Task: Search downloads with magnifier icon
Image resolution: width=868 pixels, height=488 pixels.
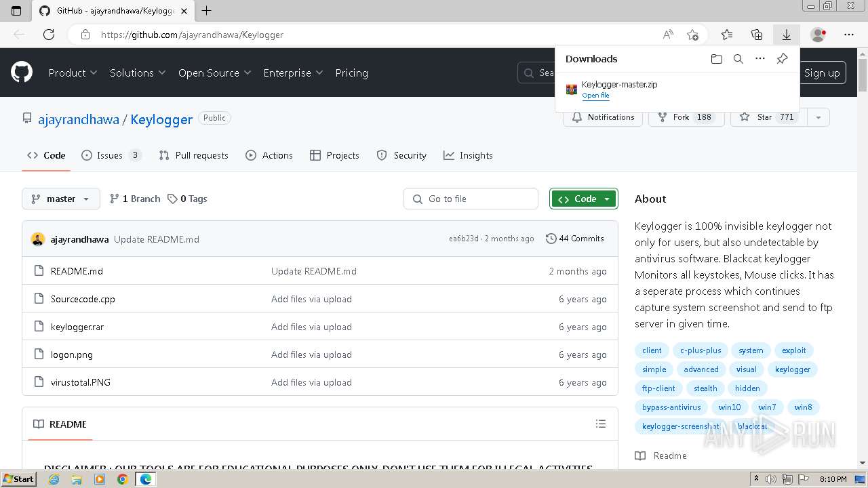Action: 738,59
